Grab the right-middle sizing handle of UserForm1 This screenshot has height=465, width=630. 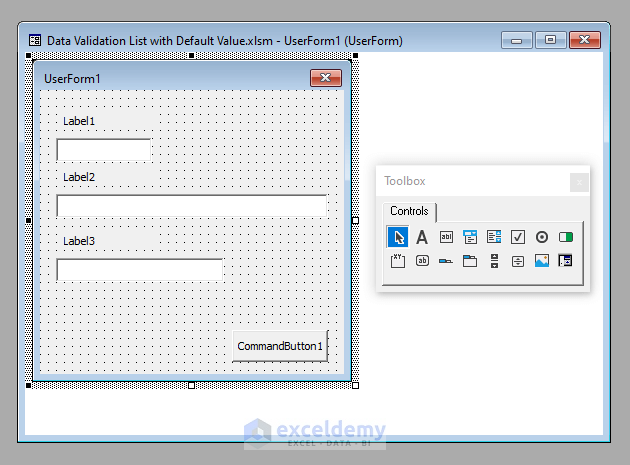(x=355, y=220)
